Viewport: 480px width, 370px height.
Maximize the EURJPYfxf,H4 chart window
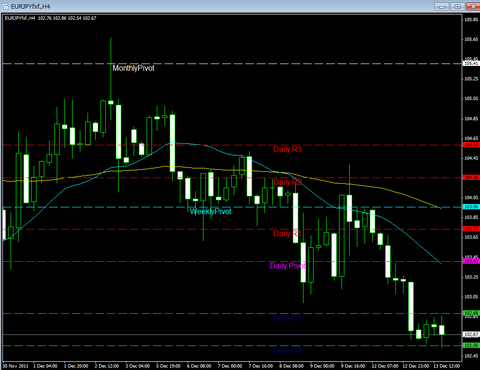[x=458, y=6]
